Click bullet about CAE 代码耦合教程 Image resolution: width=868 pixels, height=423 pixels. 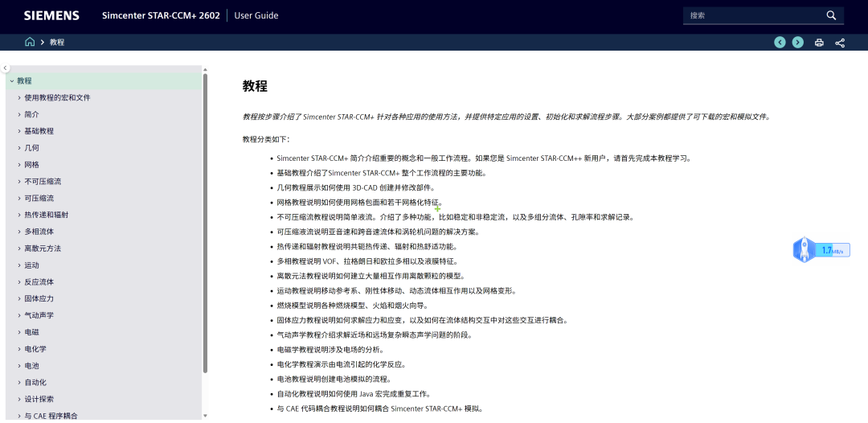380,409
